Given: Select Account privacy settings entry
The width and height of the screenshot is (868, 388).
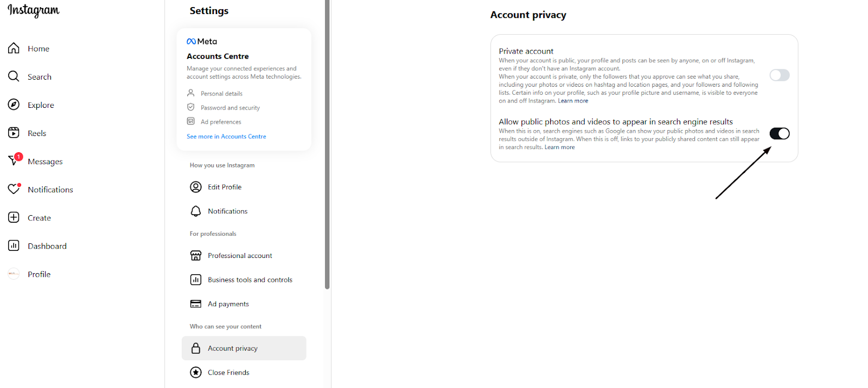Looking at the screenshot, I should pyautogui.click(x=244, y=348).
